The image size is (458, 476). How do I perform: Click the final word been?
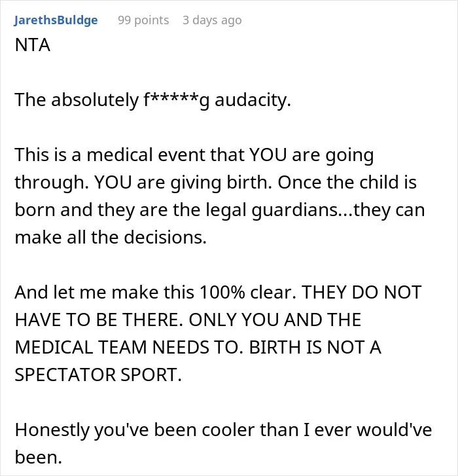(39, 458)
